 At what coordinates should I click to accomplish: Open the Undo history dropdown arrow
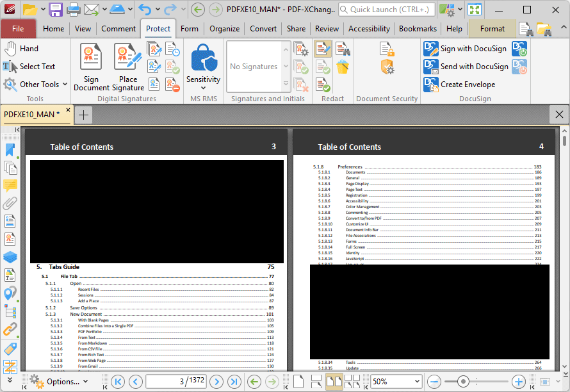[x=158, y=10]
